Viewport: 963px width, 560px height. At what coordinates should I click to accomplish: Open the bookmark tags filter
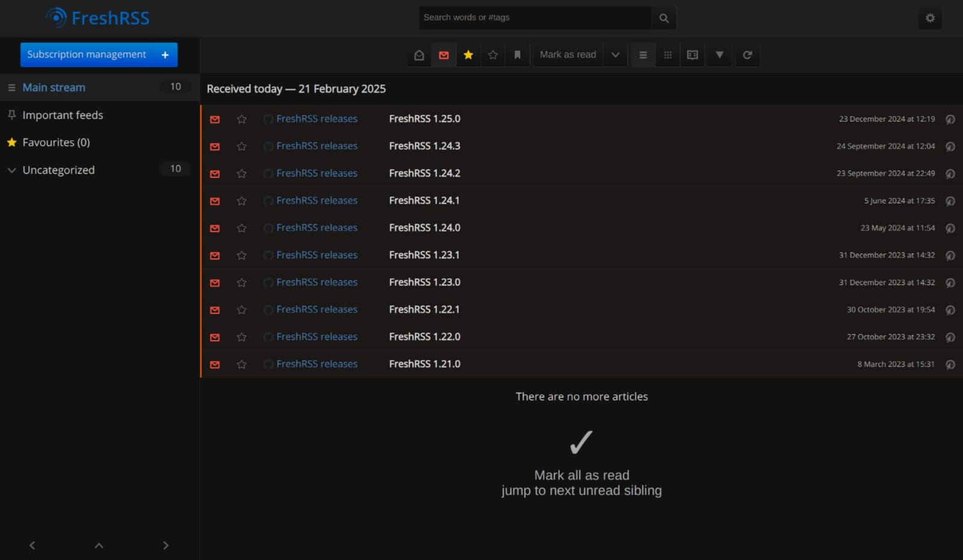(x=517, y=55)
